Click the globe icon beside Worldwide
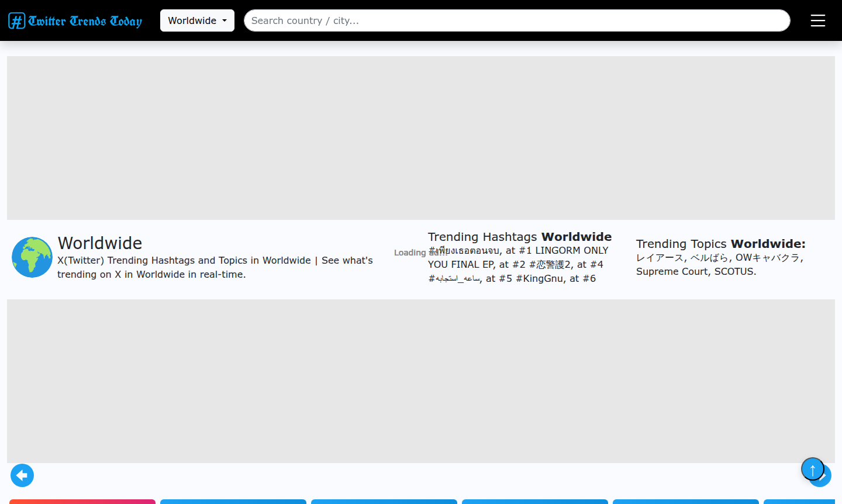 click(32, 257)
